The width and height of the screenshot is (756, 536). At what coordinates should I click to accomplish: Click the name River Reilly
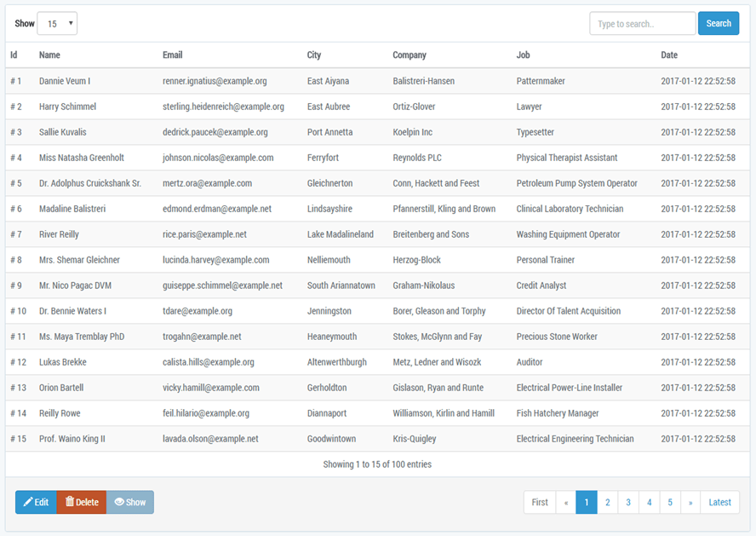(x=59, y=234)
